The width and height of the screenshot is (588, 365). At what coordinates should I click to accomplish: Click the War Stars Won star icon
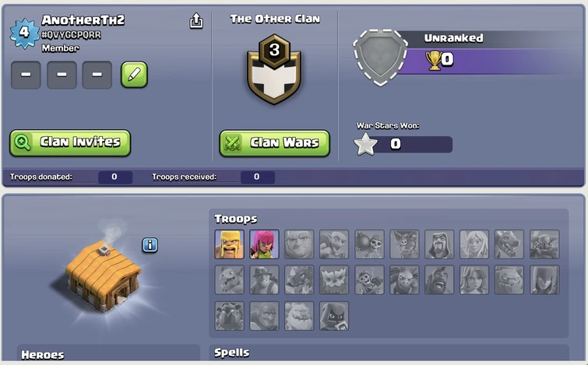(365, 145)
